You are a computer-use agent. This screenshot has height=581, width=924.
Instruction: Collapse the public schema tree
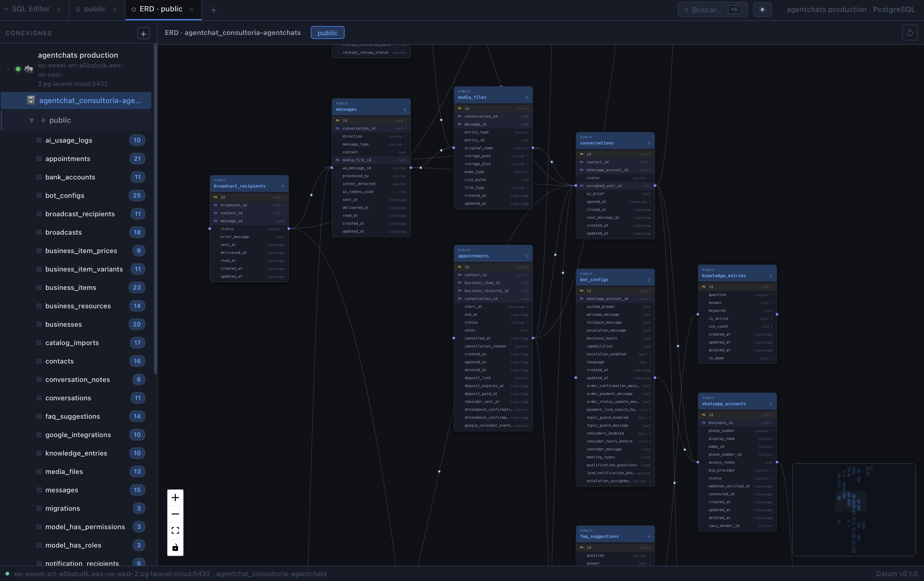point(32,120)
